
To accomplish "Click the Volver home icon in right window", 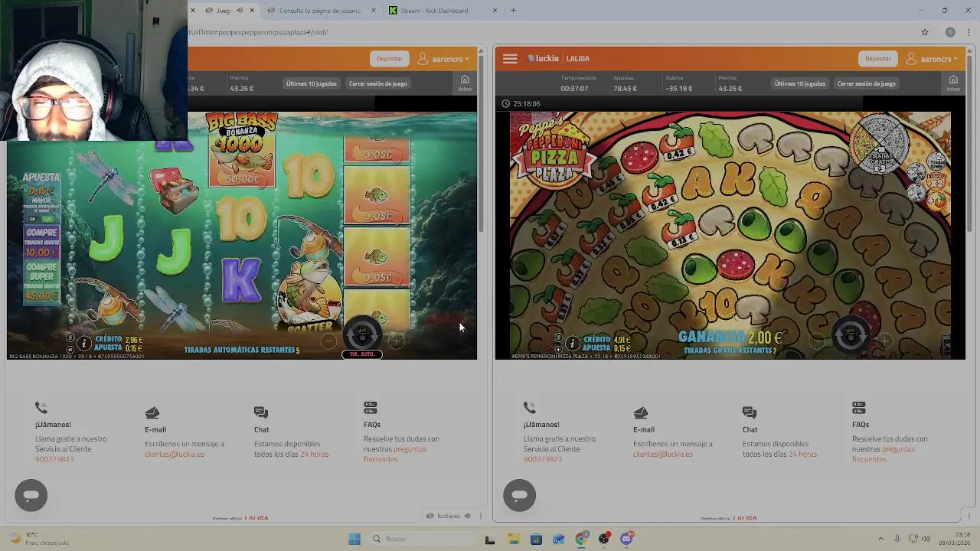I will [953, 83].
